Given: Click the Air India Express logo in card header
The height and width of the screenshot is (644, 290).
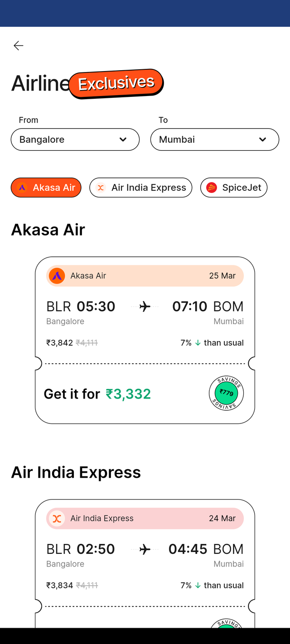Looking at the screenshot, I should [x=57, y=519].
